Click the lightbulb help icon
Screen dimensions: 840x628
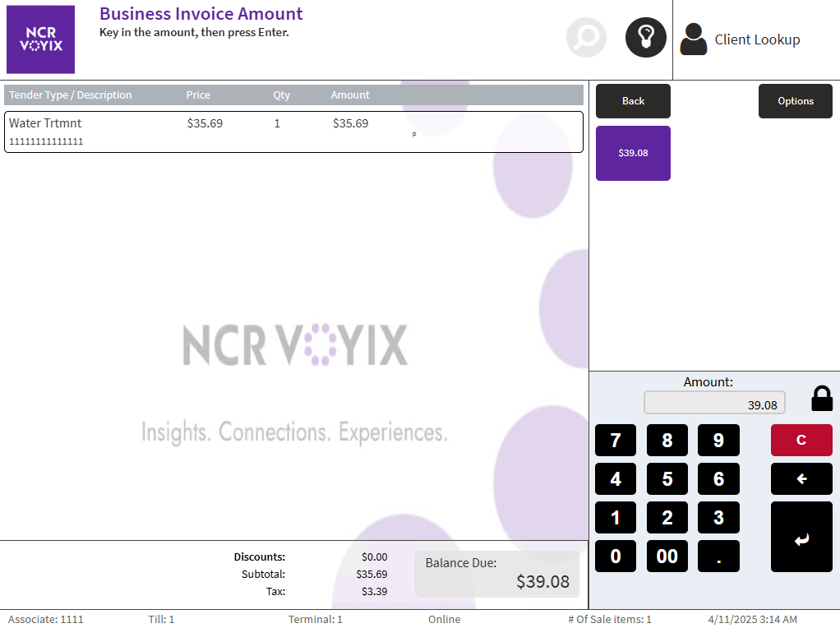(645, 38)
